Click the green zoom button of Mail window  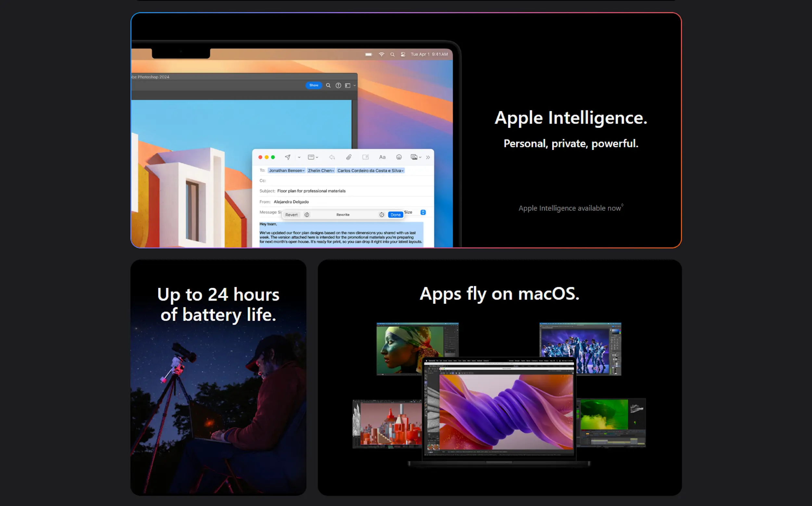click(273, 157)
